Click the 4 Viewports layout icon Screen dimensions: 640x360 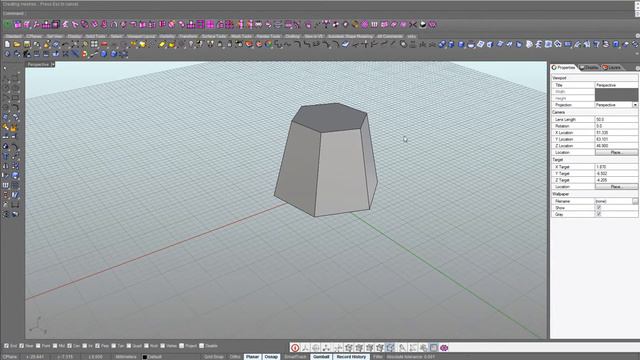(95, 44)
